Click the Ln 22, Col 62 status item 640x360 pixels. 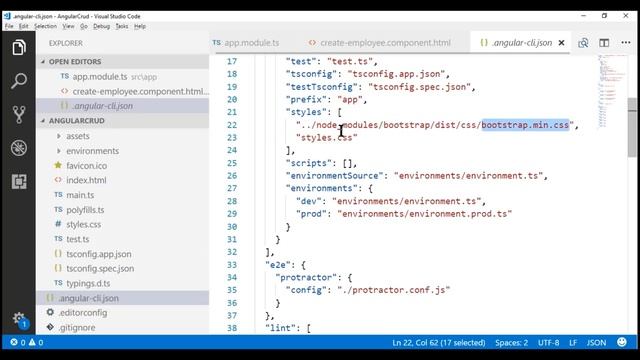point(439,342)
